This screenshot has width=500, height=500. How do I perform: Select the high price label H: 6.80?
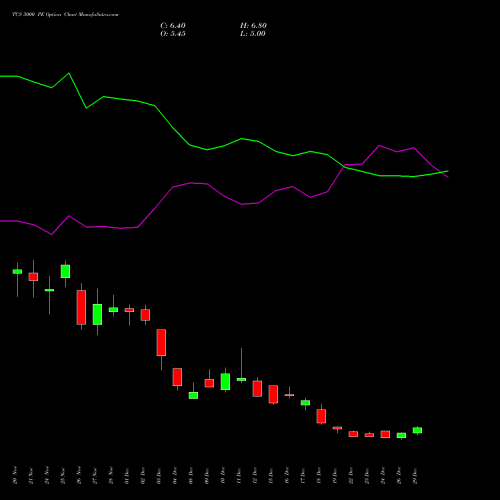pyautogui.click(x=253, y=26)
